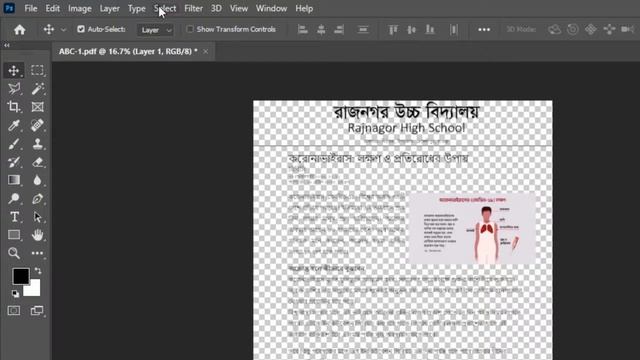The width and height of the screenshot is (640, 360).
Task: Pick the Dodge tool
Action: click(x=13, y=198)
